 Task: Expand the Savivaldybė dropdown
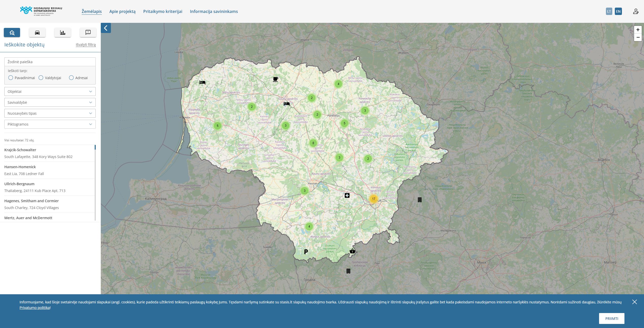point(50,102)
